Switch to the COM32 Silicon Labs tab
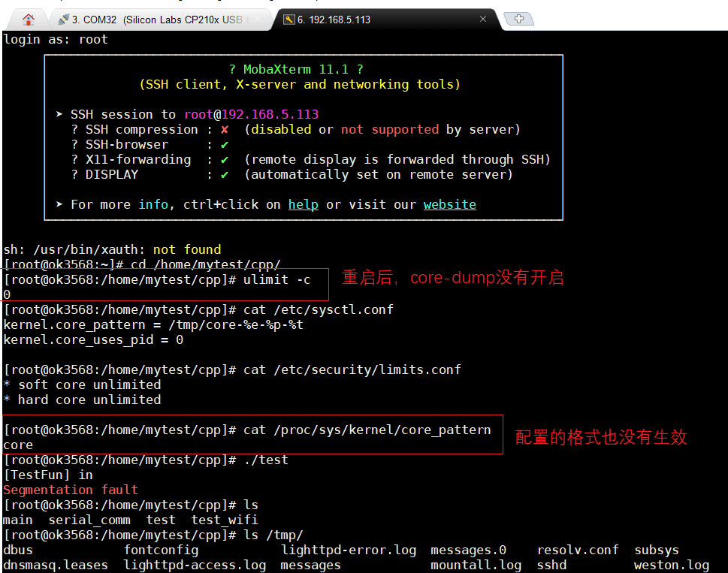This screenshot has width=728, height=573. 160,20
